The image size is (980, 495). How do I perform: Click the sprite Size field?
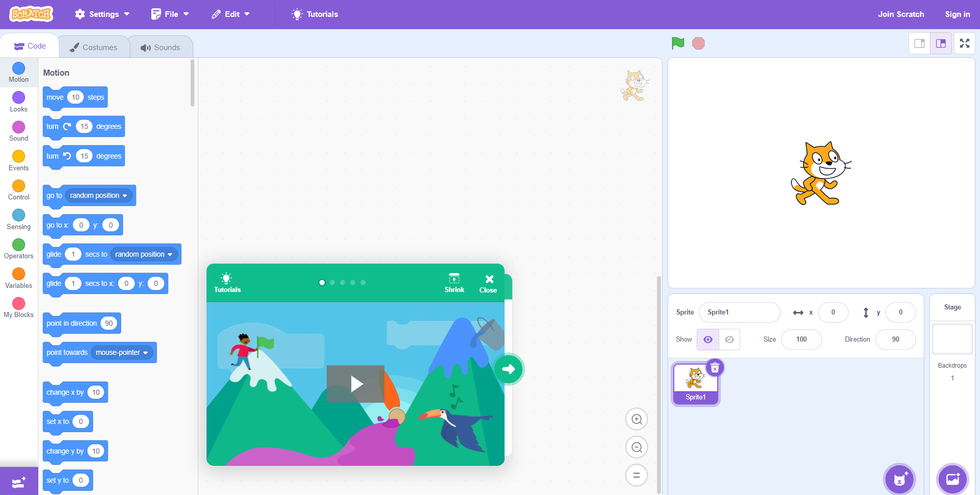(802, 340)
